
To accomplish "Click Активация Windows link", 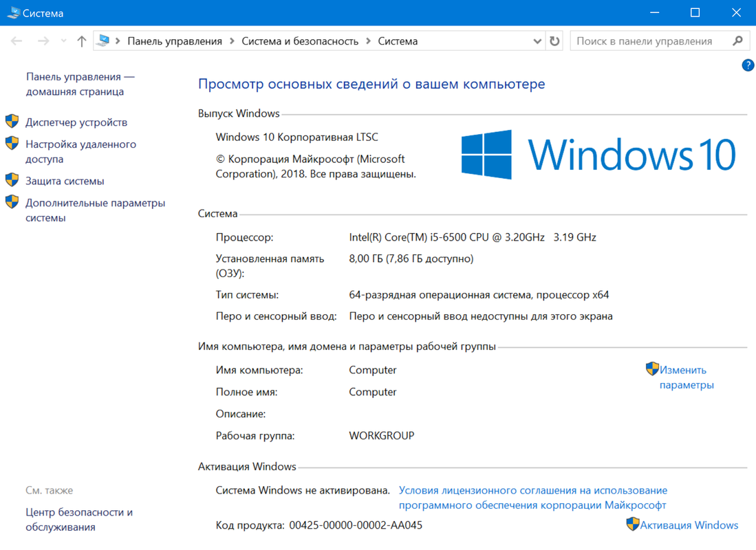I will [x=689, y=525].
